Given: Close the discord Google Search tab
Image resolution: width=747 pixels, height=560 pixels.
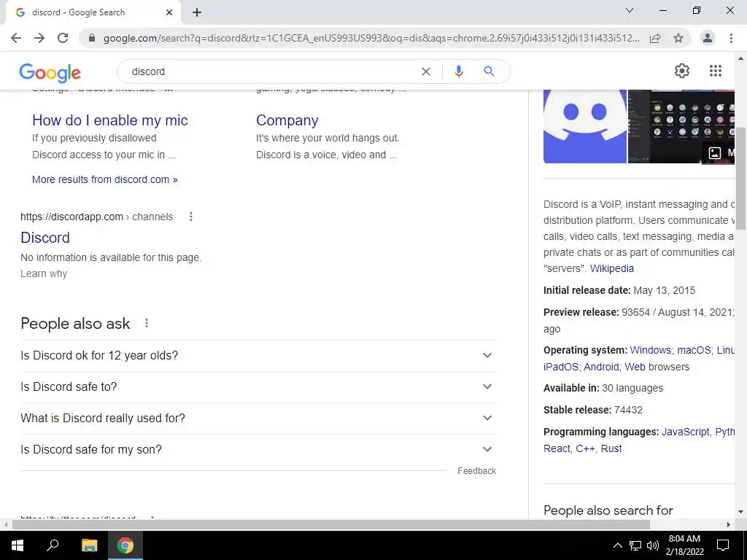Looking at the screenshot, I should [169, 12].
